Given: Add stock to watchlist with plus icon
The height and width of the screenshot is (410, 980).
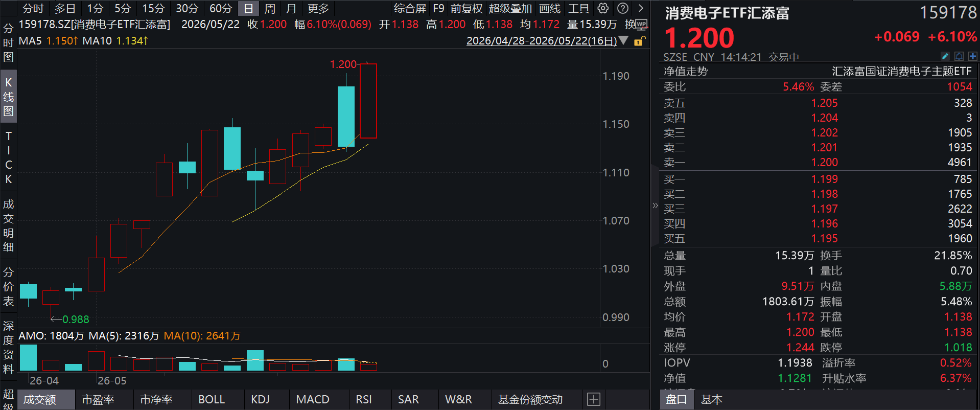Looking at the screenshot, I should pyautogui.click(x=972, y=56).
